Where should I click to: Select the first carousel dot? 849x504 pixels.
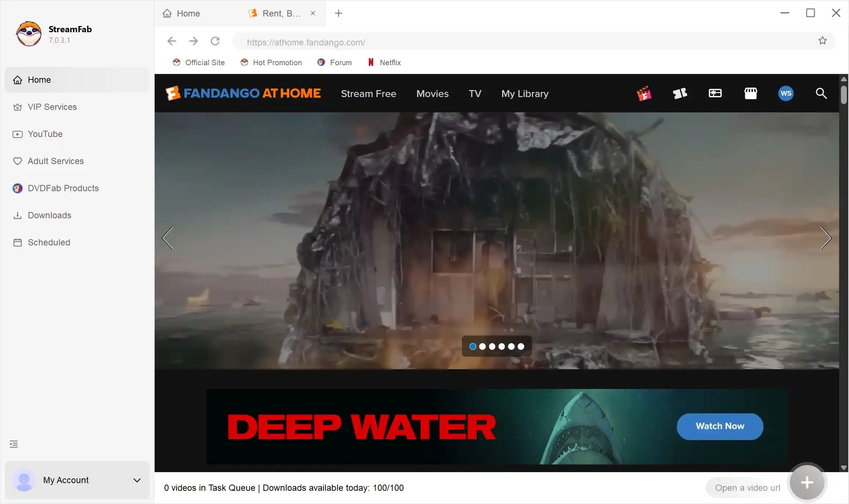[x=473, y=346]
